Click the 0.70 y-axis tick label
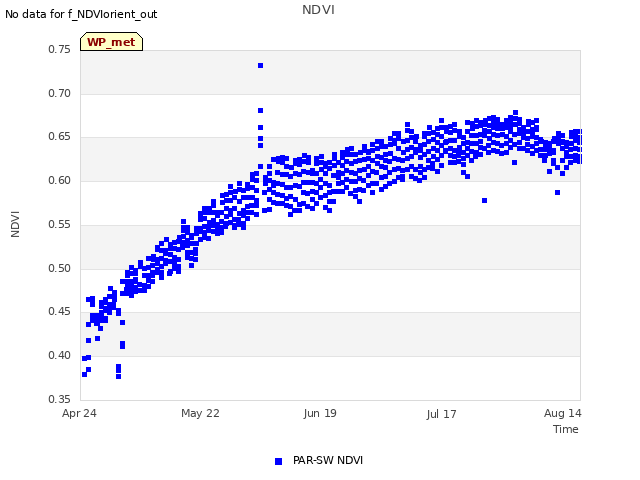 click(60, 93)
